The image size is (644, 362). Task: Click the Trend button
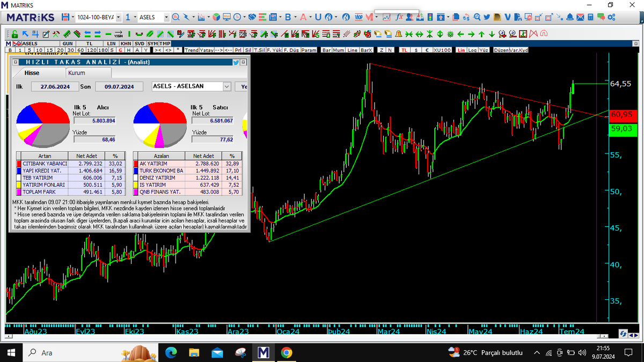[192, 50]
